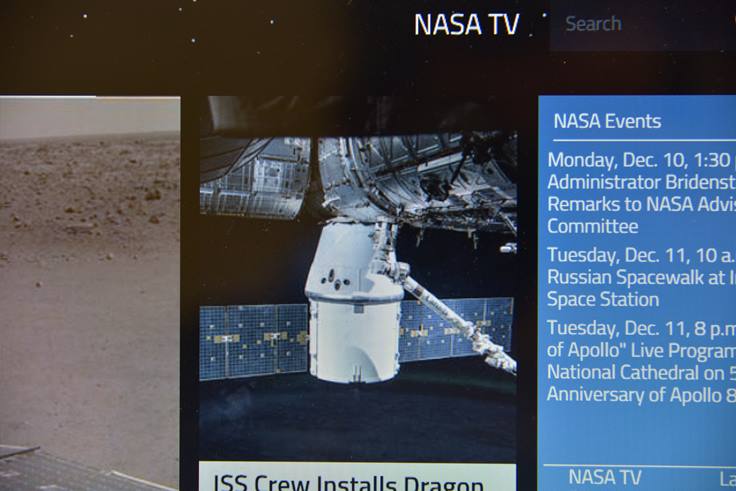Image resolution: width=736 pixels, height=491 pixels.
Task: Click the word 'Committee' in the first event
Action: (x=591, y=226)
